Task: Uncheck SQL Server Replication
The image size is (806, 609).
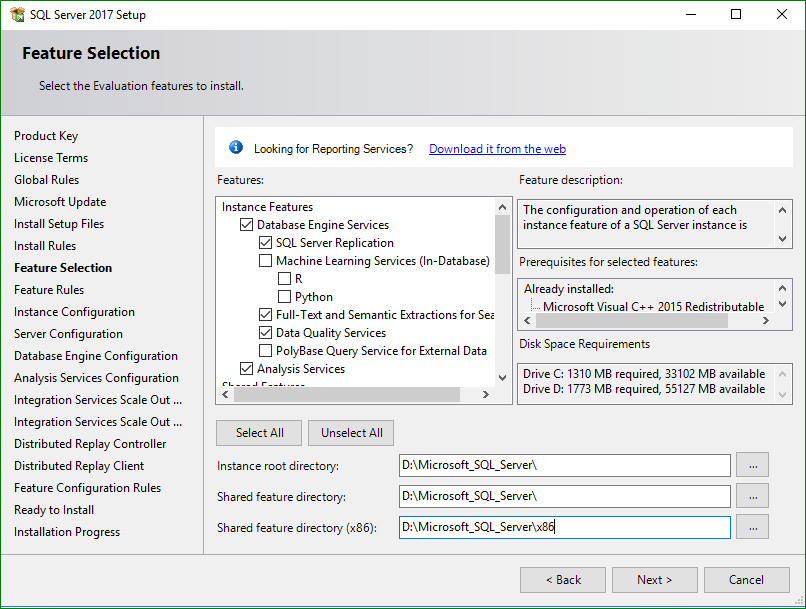Action: click(266, 242)
